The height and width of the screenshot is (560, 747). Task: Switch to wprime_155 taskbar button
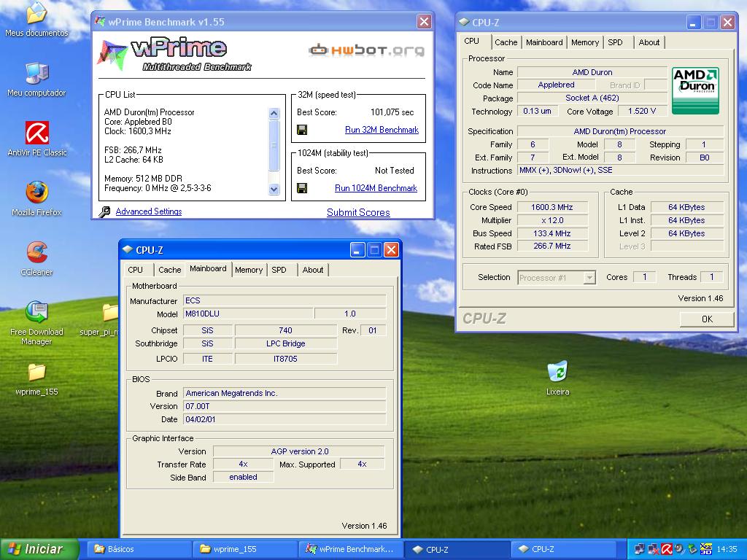coord(247,549)
